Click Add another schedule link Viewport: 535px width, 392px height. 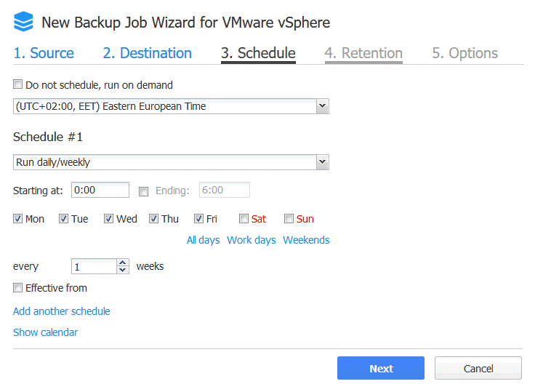[62, 311]
